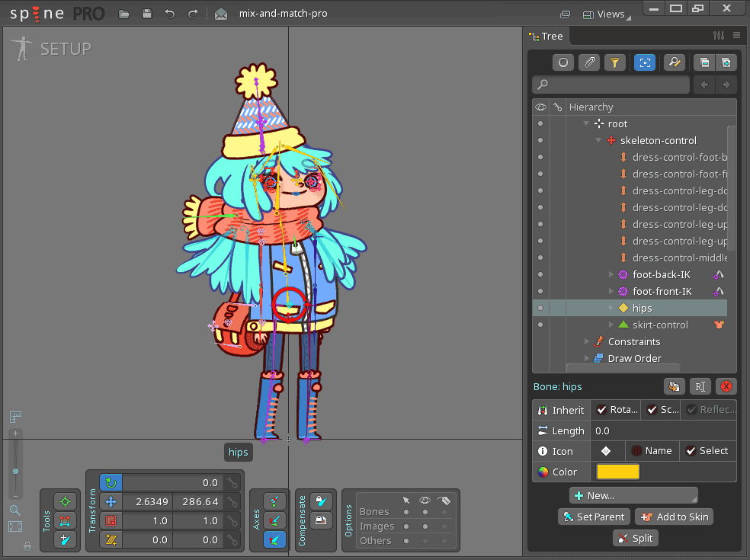The width and height of the screenshot is (750, 560).
Task: Activate the Shear tool icon
Action: (111, 539)
